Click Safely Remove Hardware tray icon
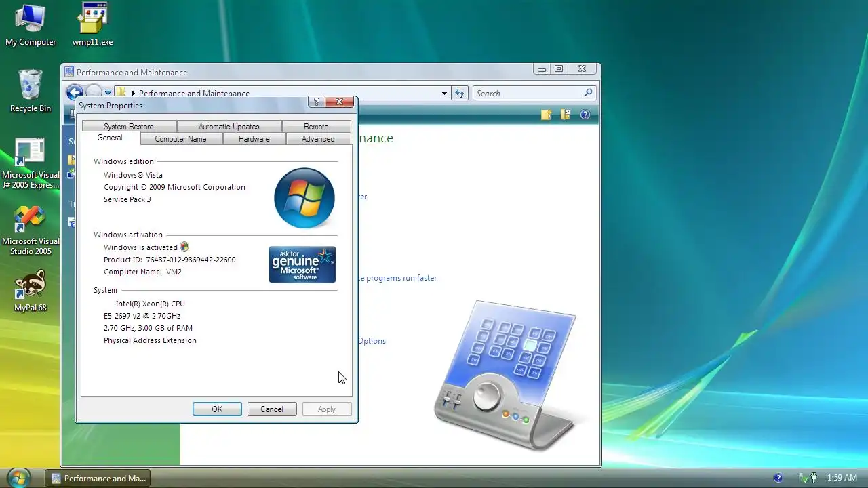 [x=802, y=478]
